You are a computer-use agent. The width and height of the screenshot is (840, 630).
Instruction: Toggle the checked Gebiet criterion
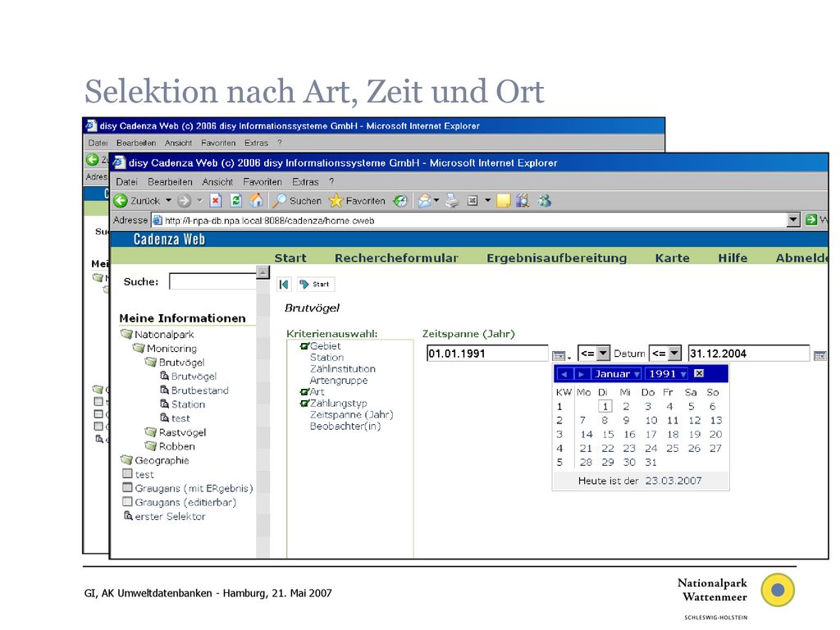[304, 347]
